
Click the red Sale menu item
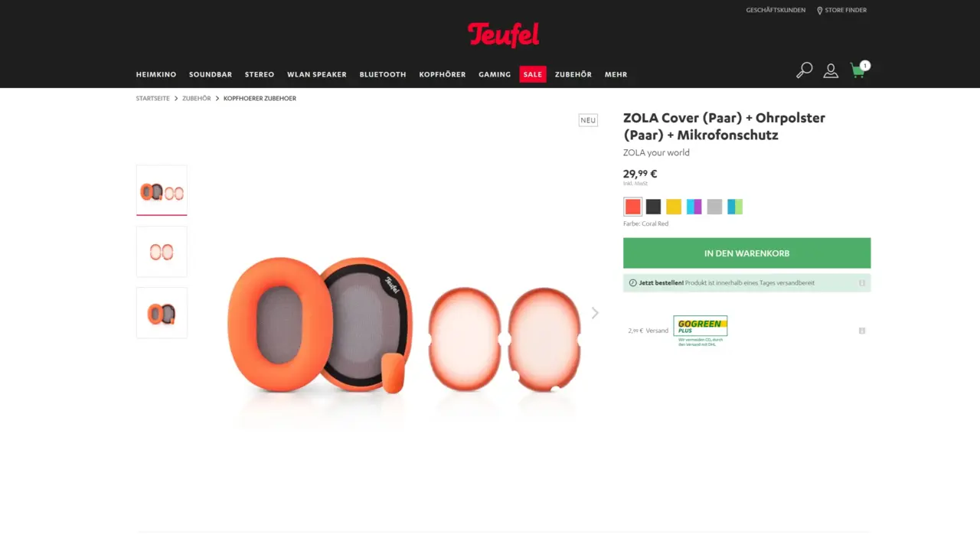(x=533, y=74)
